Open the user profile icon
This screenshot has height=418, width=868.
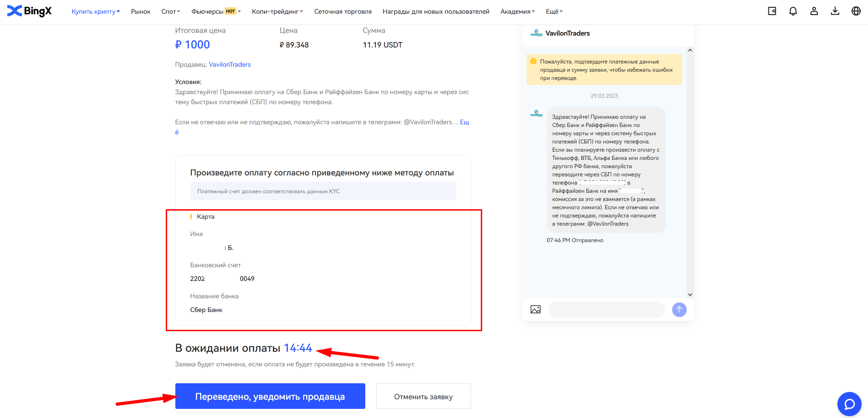coord(814,11)
